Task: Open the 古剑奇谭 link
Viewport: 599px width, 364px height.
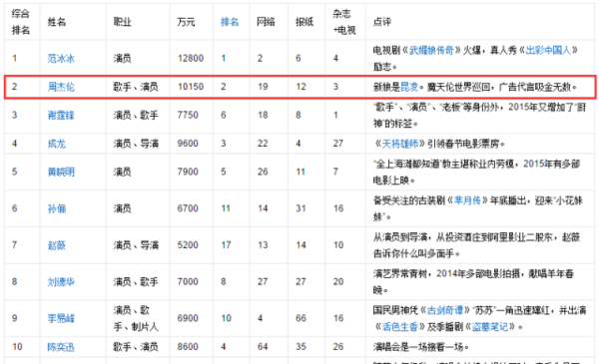Action: (445, 310)
